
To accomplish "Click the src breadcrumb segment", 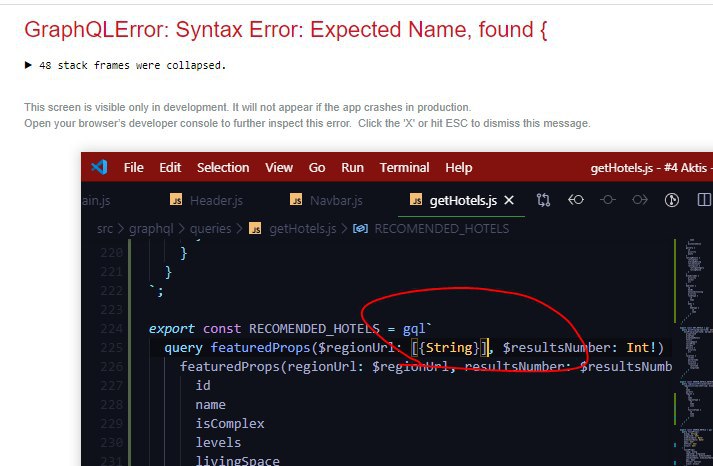I will coord(105,229).
